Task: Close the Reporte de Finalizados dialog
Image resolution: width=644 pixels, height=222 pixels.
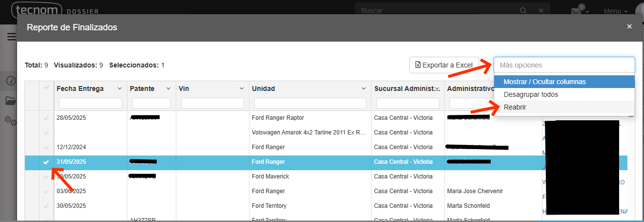Action: [x=629, y=26]
